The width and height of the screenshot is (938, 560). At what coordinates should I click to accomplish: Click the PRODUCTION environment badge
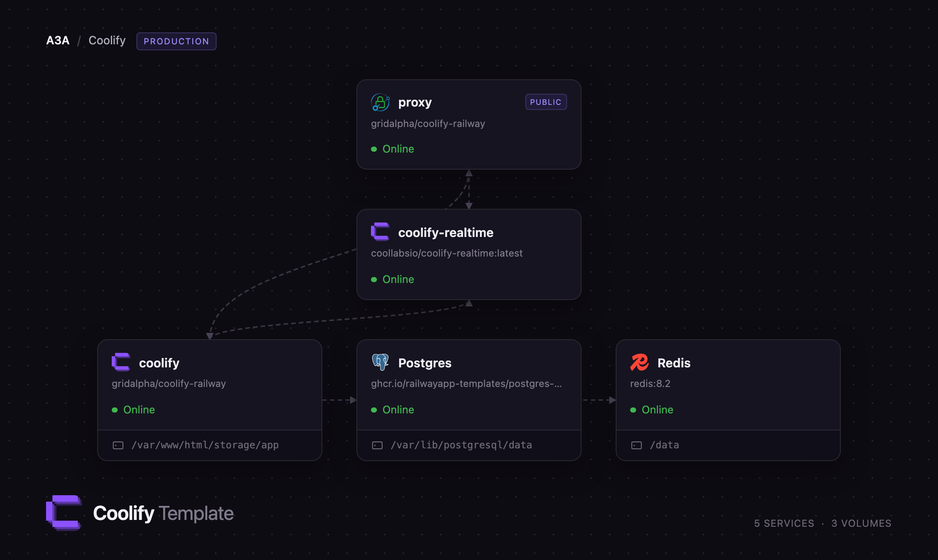click(177, 41)
